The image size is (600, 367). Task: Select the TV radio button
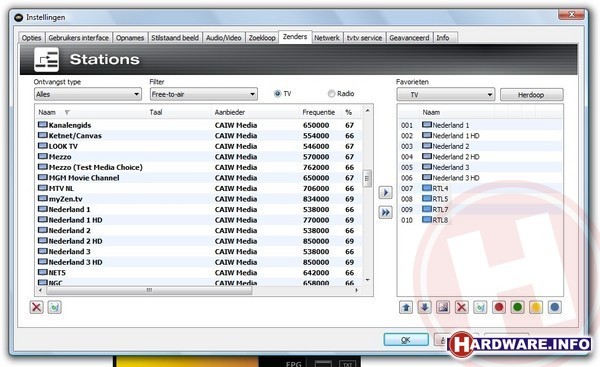pyautogui.click(x=278, y=94)
